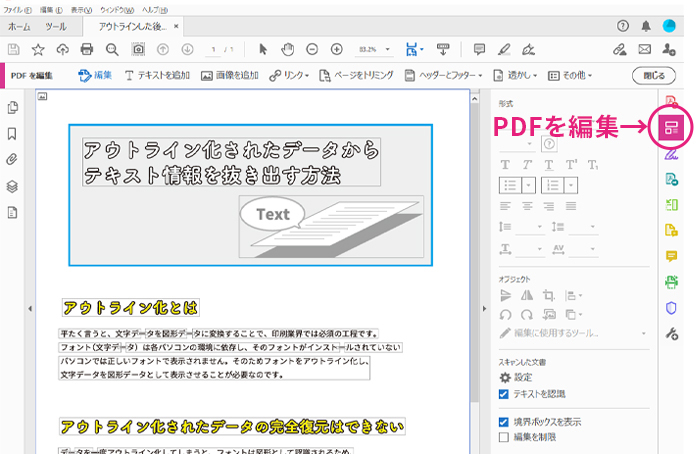
Task: Click the yellow comment tool icon in right rail
Action: pyautogui.click(x=671, y=256)
